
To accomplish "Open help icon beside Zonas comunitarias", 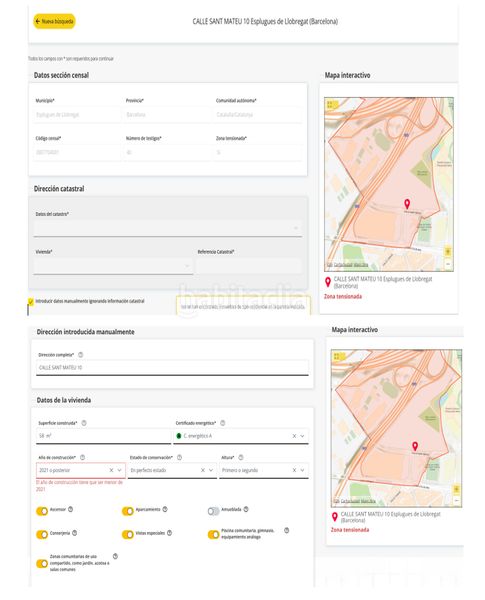I will point(115,556).
